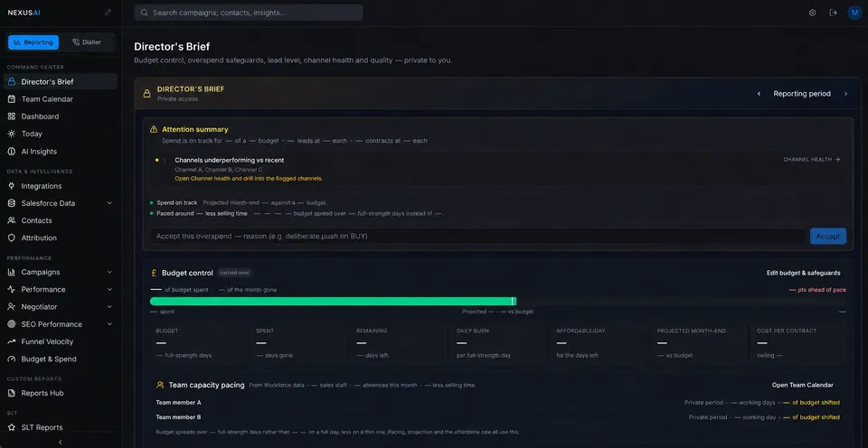Collapse the sidebar with bottom chevron
The height and width of the screenshot is (448, 868).
pos(61,442)
